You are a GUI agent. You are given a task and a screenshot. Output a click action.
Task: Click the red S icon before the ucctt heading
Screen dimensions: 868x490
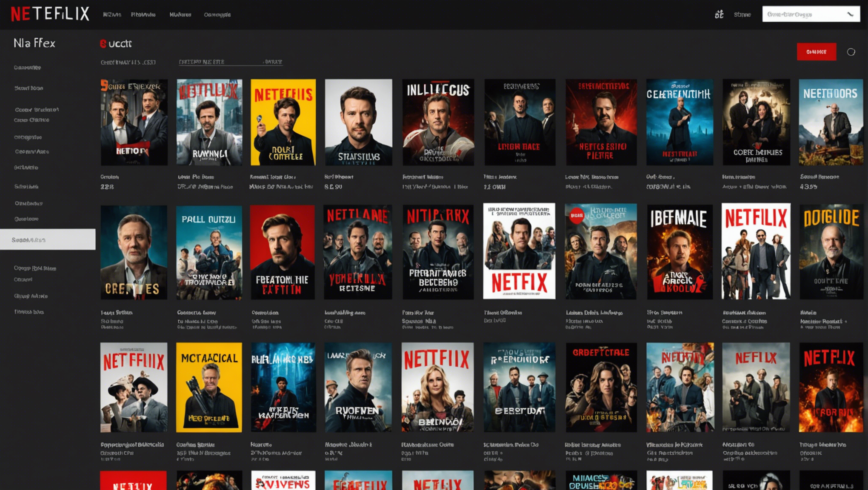[x=103, y=43]
